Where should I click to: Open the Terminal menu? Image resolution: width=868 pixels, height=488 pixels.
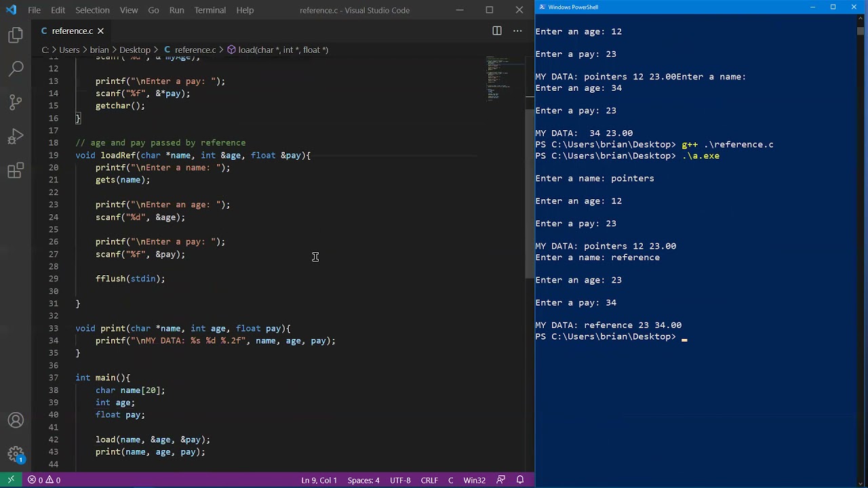tap(210, 10)
